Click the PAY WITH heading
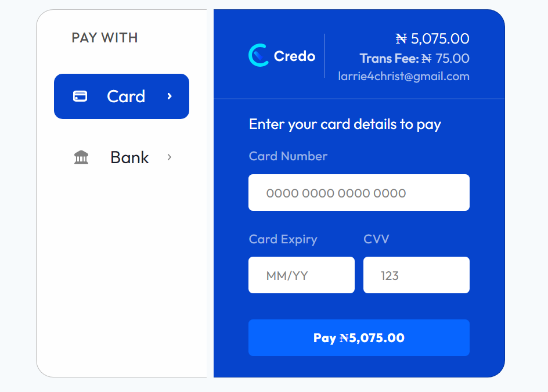Viewport: 548px width, 392px height. point(105,38)
